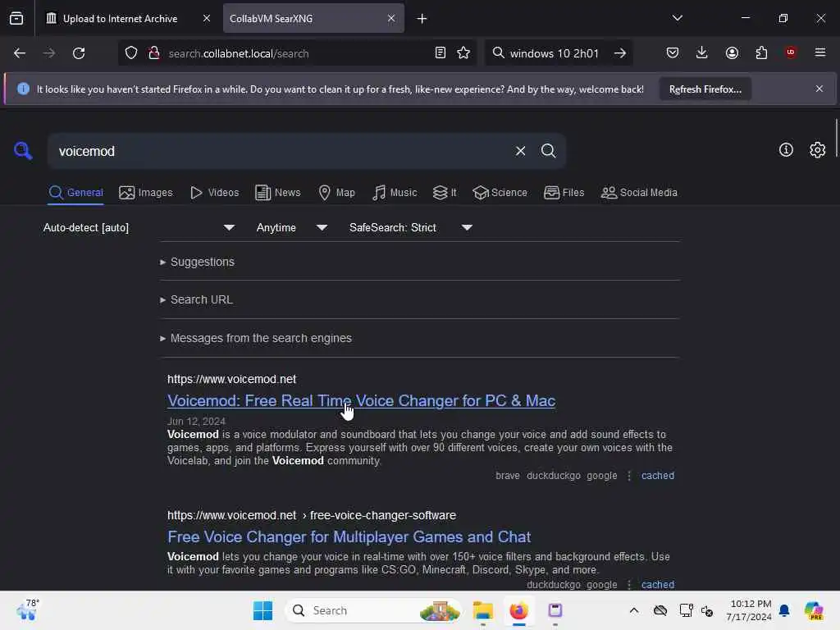
Task: Expand the Suggestions section
Action: tap(197, 262)
